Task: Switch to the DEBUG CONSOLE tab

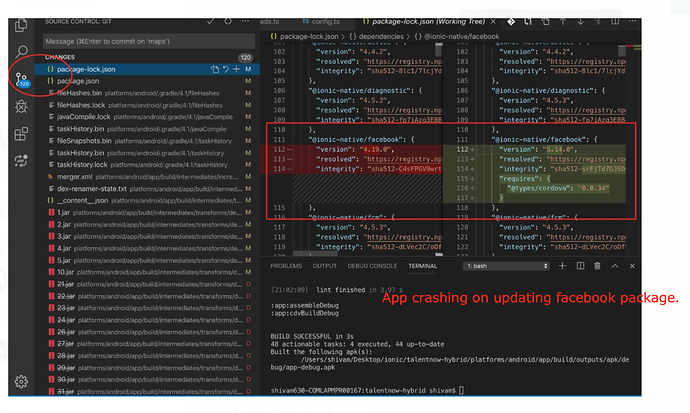Action: (372, 266)
